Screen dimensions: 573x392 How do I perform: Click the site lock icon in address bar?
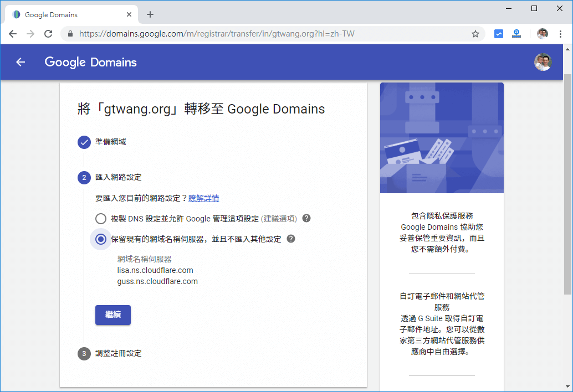[x=70, y=34]
